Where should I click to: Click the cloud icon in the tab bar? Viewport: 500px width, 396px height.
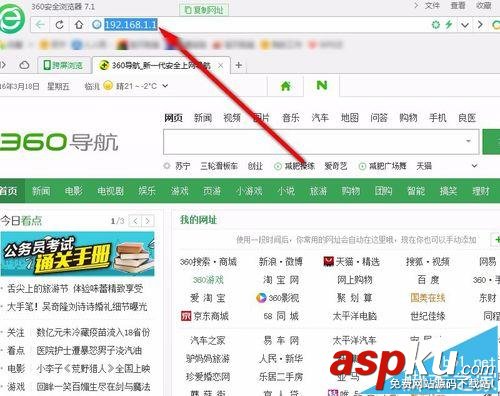tap(24, 65)
